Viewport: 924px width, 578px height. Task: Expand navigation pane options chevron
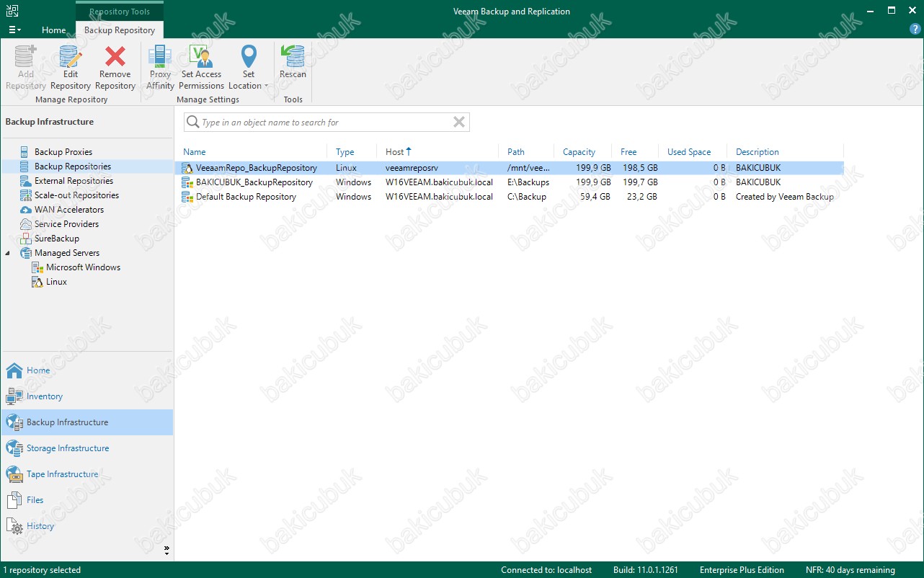[x=166, y=550]
